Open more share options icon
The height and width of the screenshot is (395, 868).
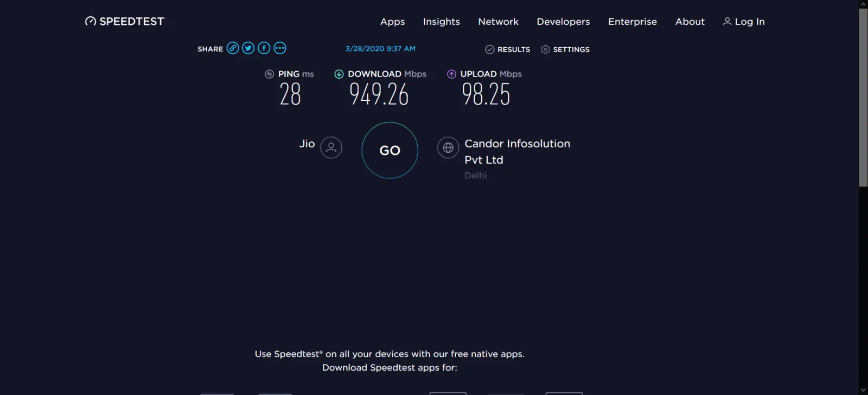point(280,48)
